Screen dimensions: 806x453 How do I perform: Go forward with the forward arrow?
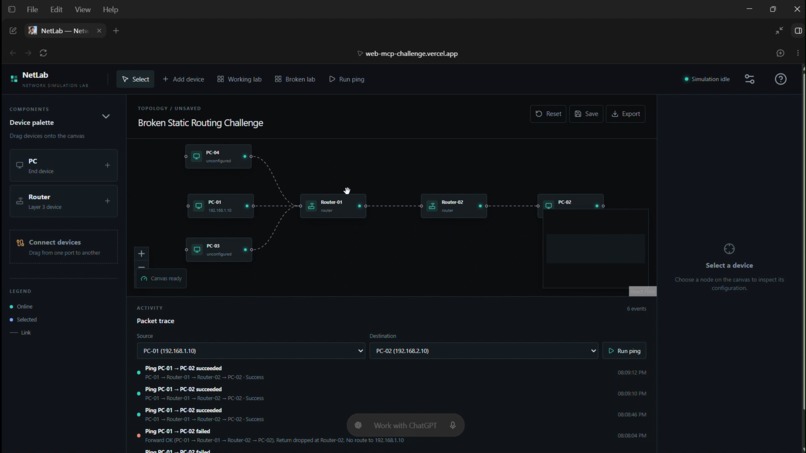(x=28, y=53)
